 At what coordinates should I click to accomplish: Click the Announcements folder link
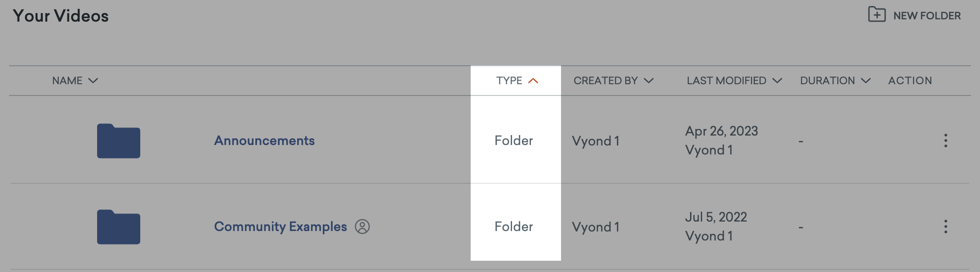coord(264,141)
